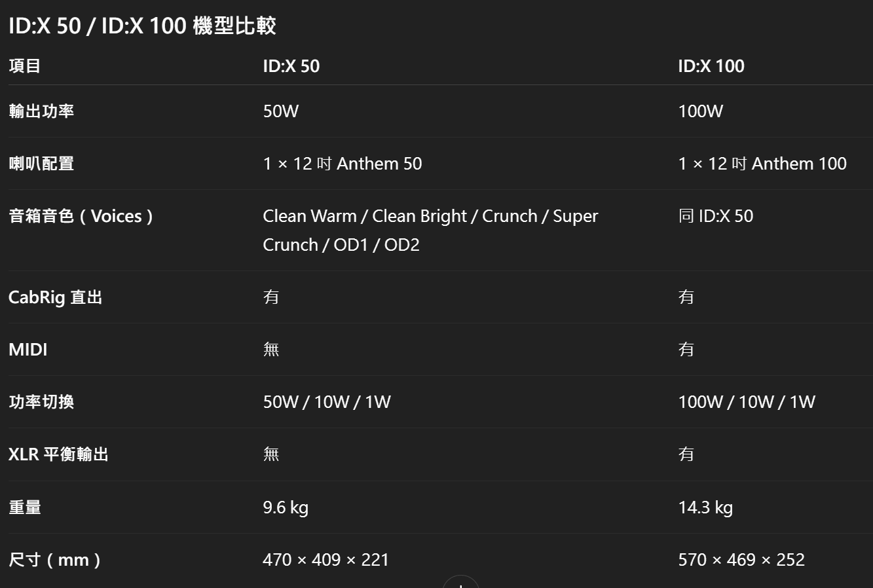Click the 14.3 kg weight cell
Screen dimensions: 873x588
pos(705,507)
